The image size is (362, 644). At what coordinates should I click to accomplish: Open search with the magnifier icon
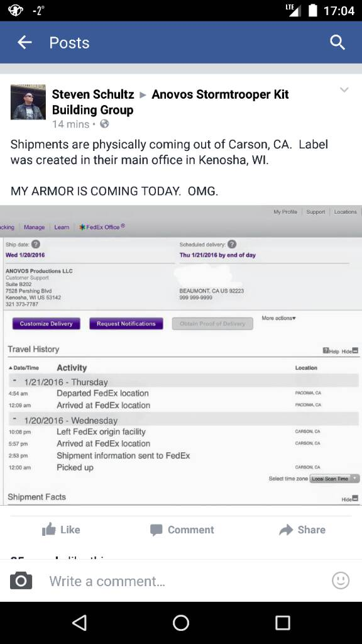337,42
